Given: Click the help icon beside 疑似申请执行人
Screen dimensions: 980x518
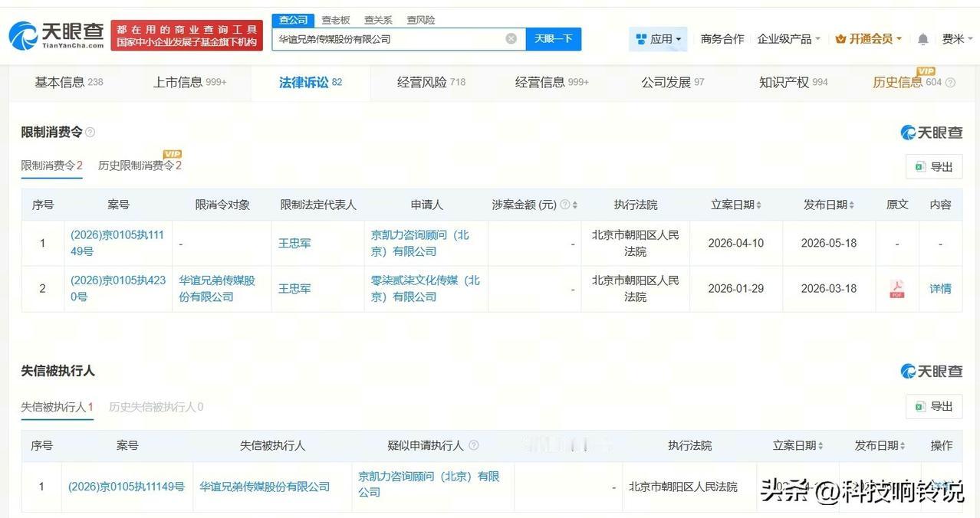Looking at the screenshot, I should tap(473, 445).
